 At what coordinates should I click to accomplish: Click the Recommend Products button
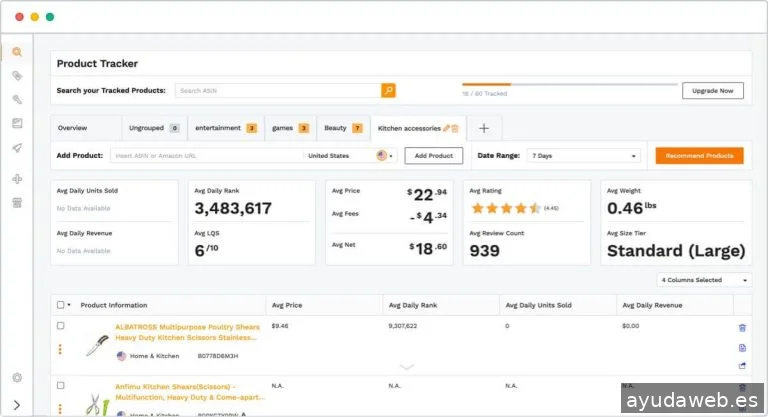[x=699, y=156]
